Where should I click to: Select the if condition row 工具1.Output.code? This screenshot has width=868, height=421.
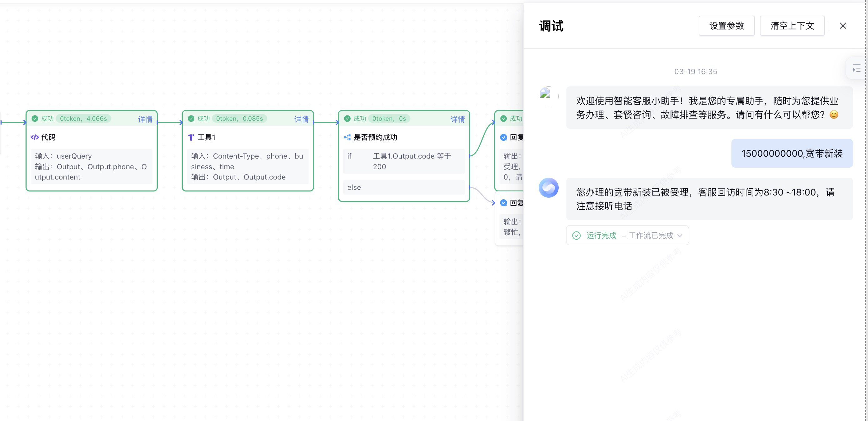pyautogui.click(x=404, y=161)
